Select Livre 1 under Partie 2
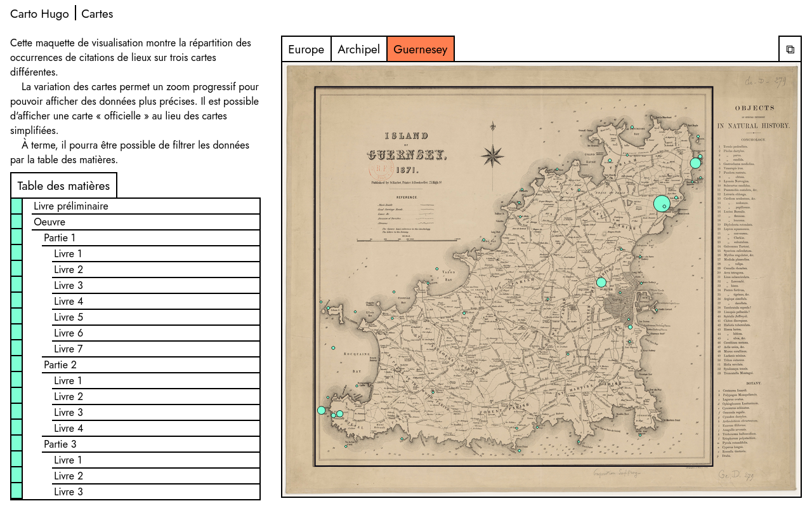 (x=156, y=380)
